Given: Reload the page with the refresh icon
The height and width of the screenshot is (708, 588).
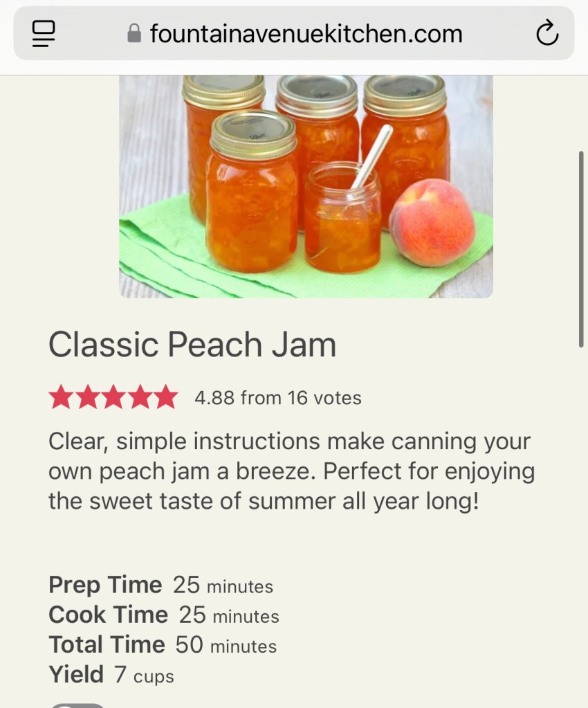Looking at the screenshot, I should point(546,33).
